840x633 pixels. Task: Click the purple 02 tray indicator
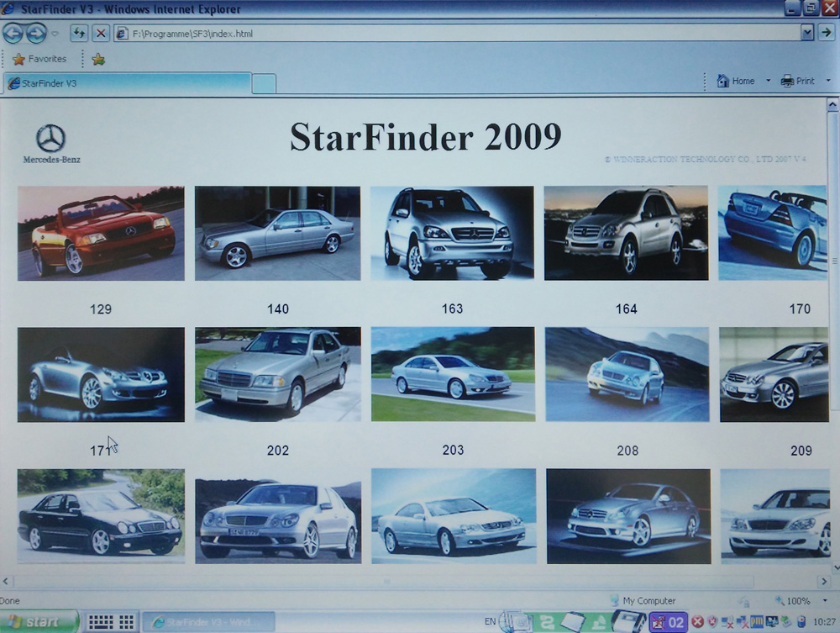click(668, 622)
